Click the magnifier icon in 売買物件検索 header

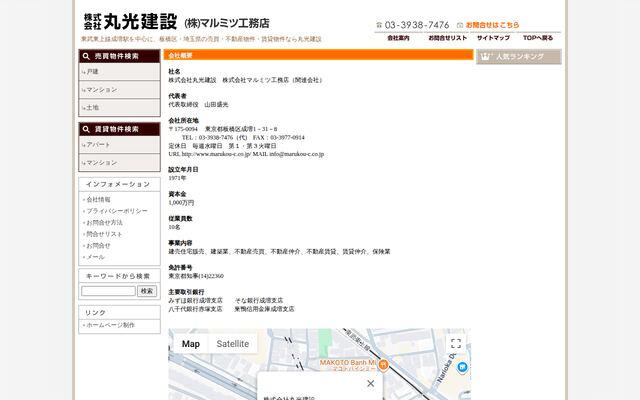[86, 56]
